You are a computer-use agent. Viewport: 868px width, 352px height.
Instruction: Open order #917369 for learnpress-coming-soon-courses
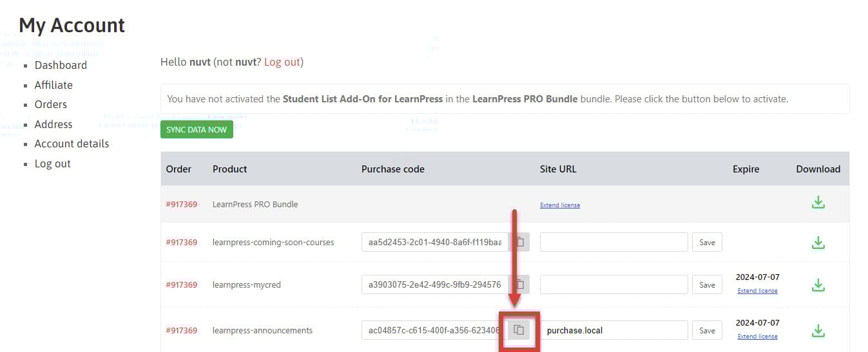182,243
